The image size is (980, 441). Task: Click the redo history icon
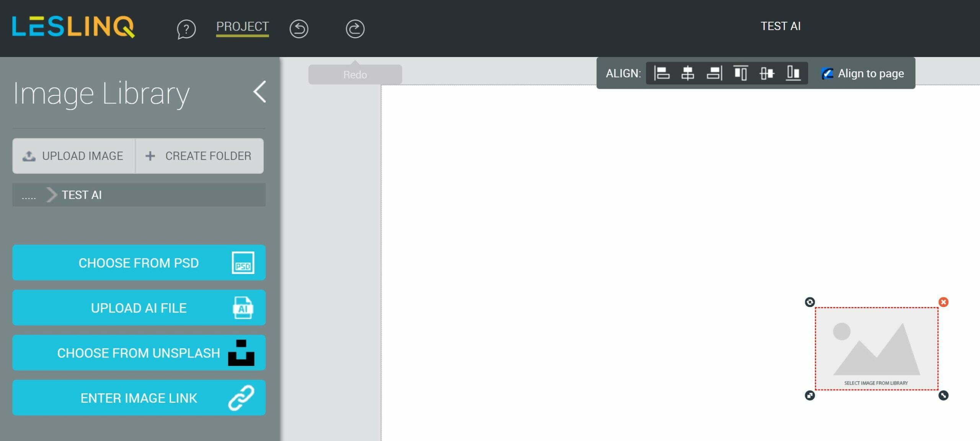coord(354,28)
